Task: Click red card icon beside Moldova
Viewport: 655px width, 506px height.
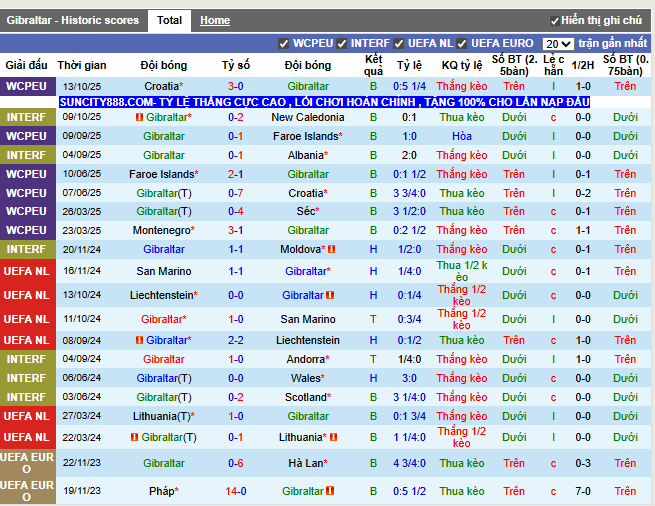Action: pos(332,249)
